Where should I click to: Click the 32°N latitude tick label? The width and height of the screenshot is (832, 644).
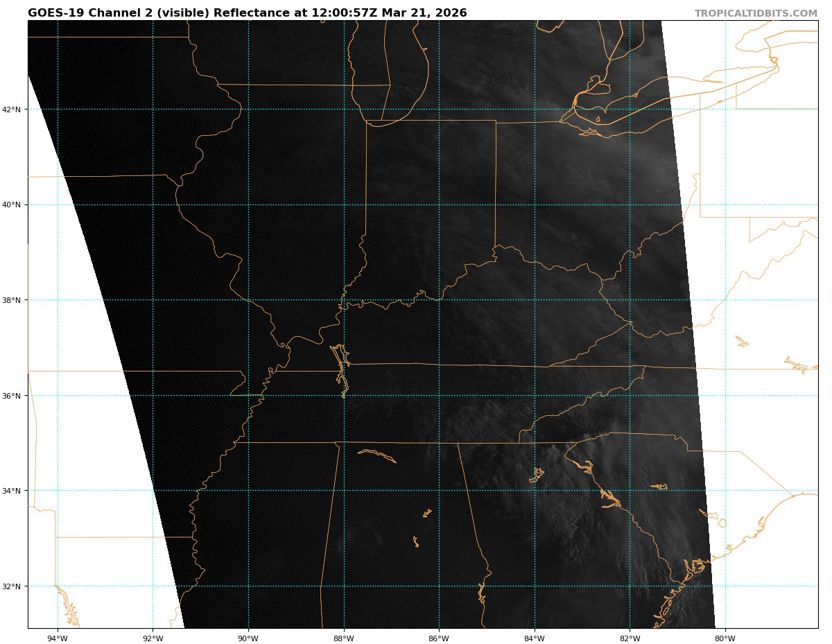click(14, 586)
